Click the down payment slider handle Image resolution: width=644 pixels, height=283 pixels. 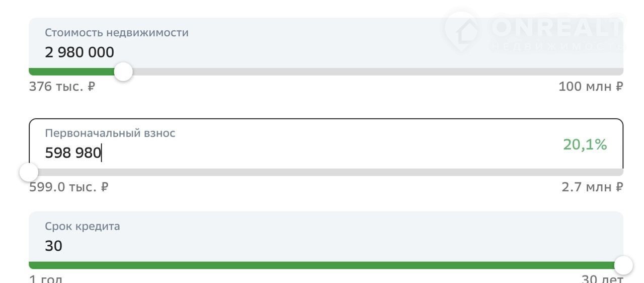(x=29, y=173)
